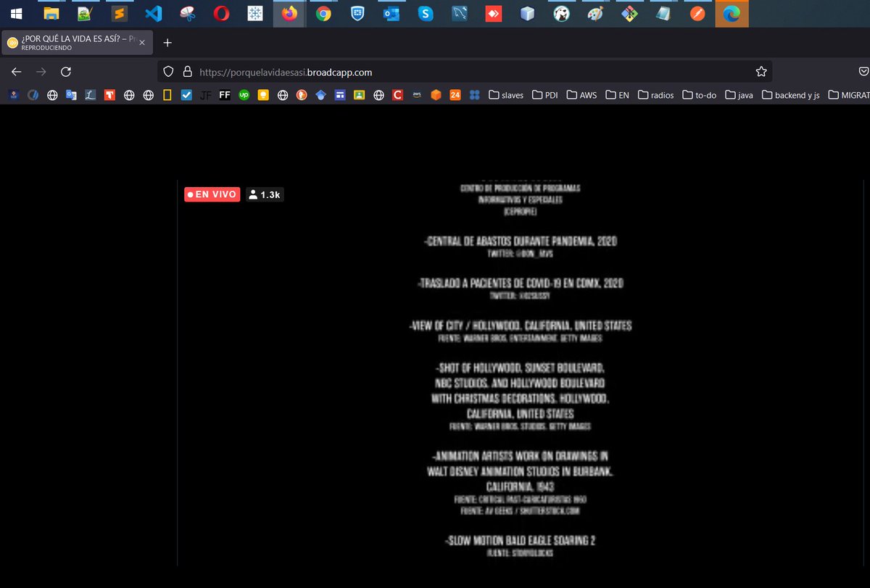Open the aws bookmark
The image size is (870, 588).
click(x=417, y=95)
